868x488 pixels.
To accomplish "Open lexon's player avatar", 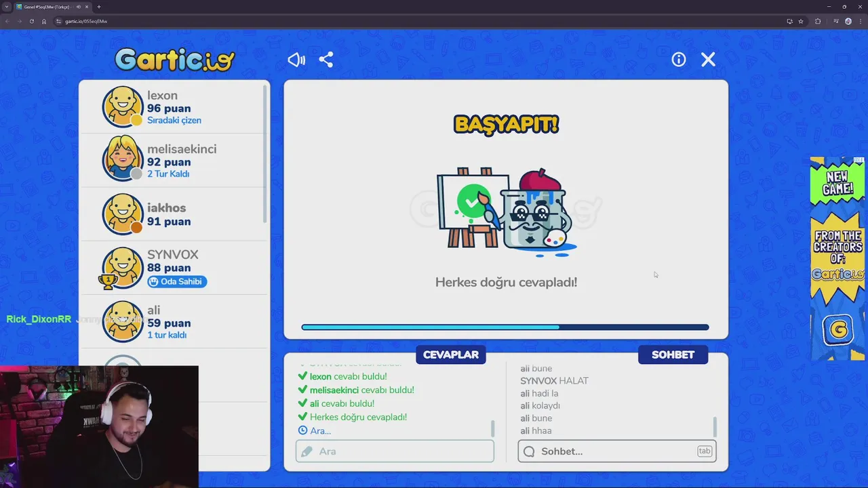I will coord(123,106).
